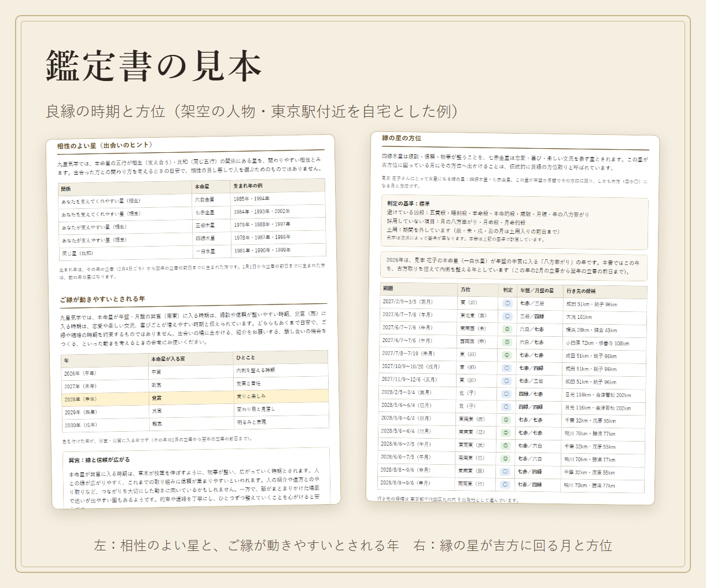Click the ◎ mark in the 南南西（未） row
This screenshot has width=706, height=588.
(x=508, y=329)
